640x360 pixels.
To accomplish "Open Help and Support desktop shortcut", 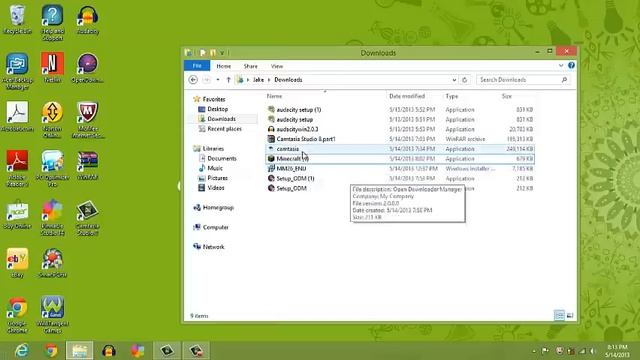I will pos(52,22).
